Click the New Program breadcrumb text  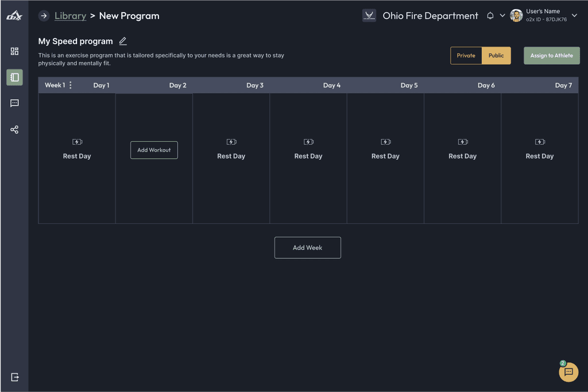pos(129,15)
